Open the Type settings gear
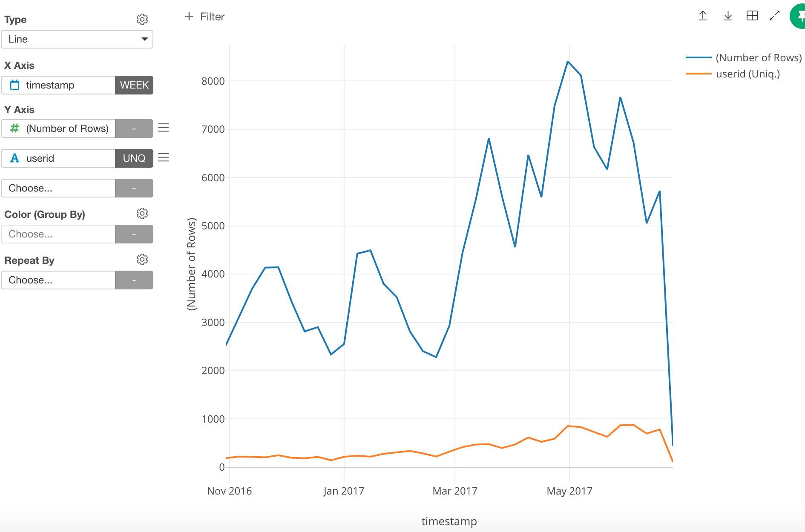 (x=142, y=19)
